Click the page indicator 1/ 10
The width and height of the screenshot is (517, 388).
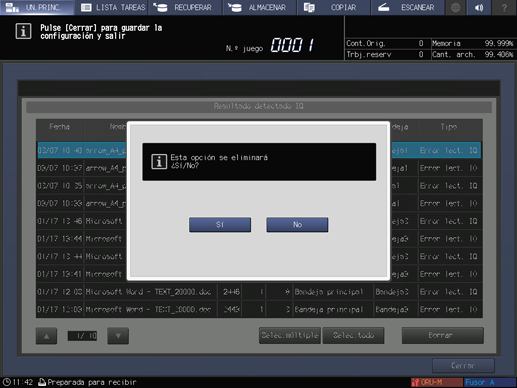click(x=82, y=336)
